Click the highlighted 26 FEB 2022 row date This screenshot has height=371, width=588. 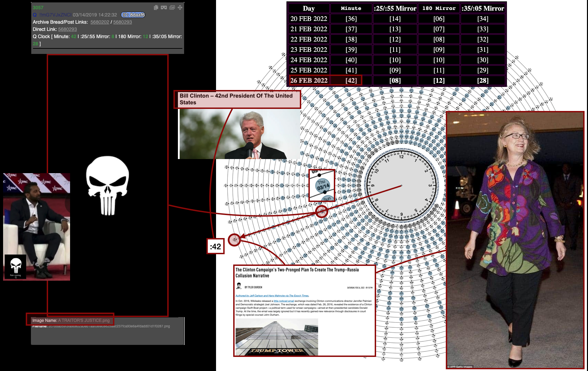tap(309, 80)
